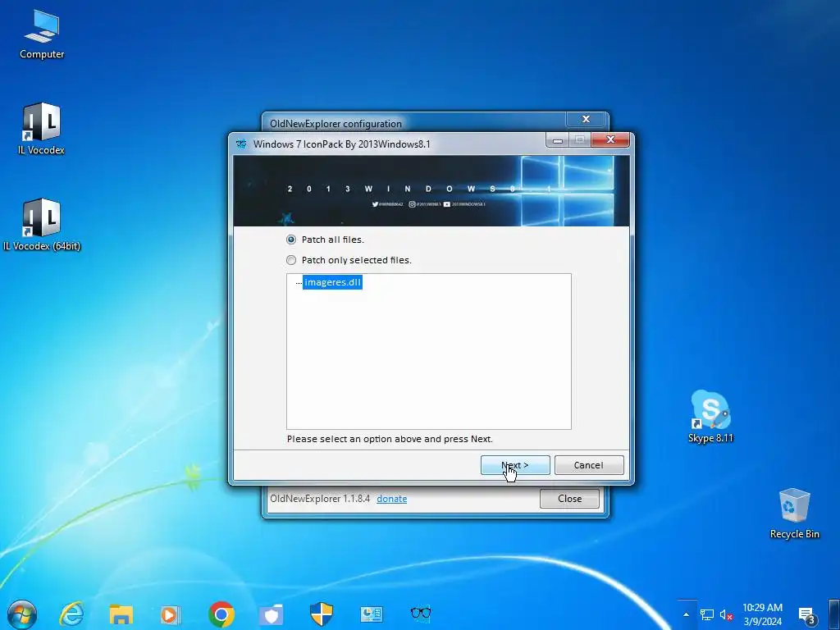This screenshot has width=840, height=630.
Task: Click the Show desktop strip
Action: pyautogui.click(x=835, y=614)
